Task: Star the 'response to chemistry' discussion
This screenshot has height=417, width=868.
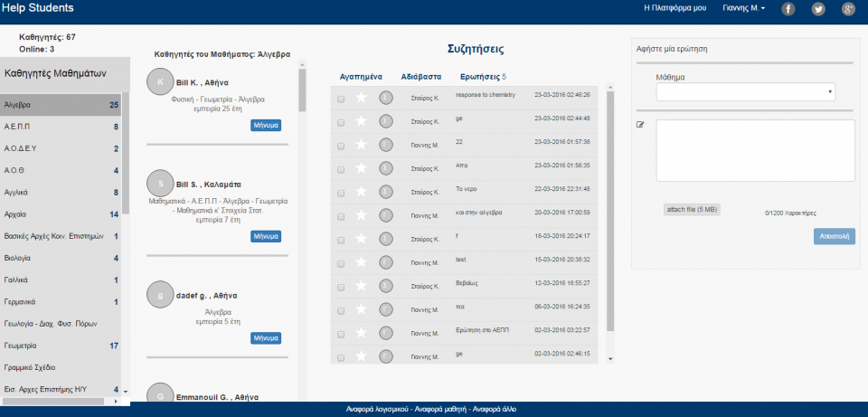Action: (362, 98)
